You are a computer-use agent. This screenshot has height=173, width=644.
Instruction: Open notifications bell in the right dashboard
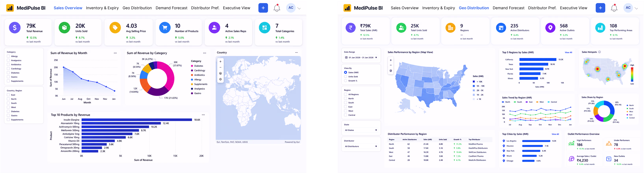[x=614, y=8]
